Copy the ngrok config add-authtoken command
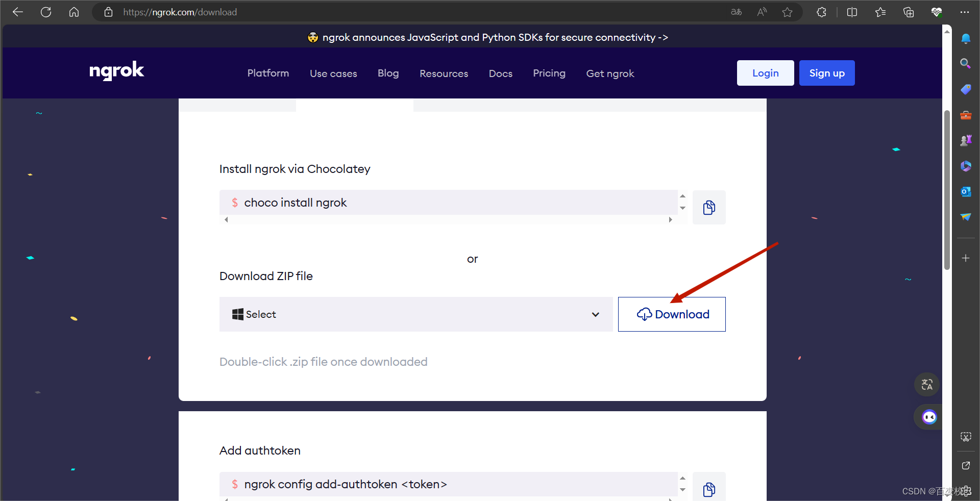Viewport: 980px width, 501px height. point(708,488)
